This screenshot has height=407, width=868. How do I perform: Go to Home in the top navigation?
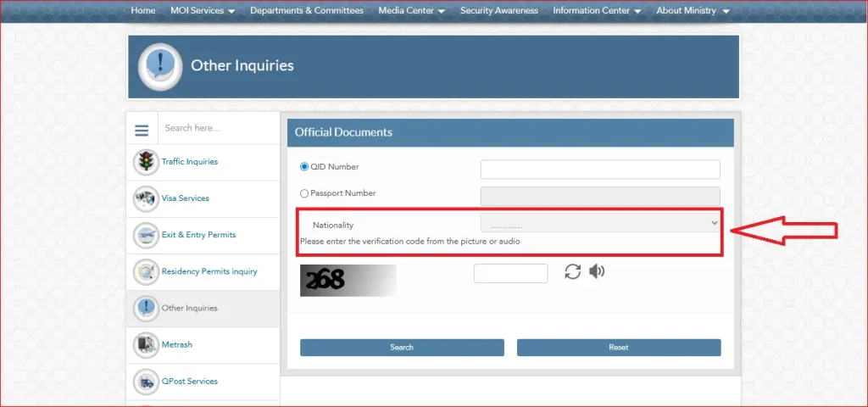pos(142,10)
